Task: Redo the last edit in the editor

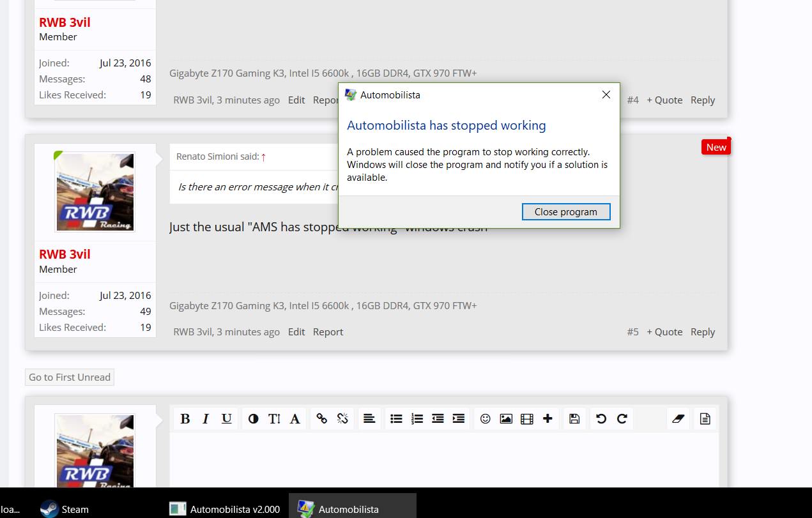Action: point(622,418)
